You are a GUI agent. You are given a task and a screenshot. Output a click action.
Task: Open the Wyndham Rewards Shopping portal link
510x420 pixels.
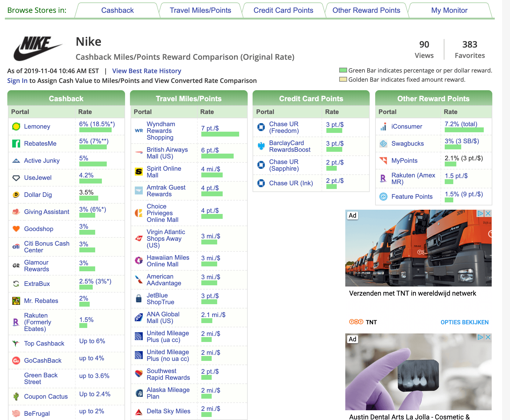click(x=161, y=131)
